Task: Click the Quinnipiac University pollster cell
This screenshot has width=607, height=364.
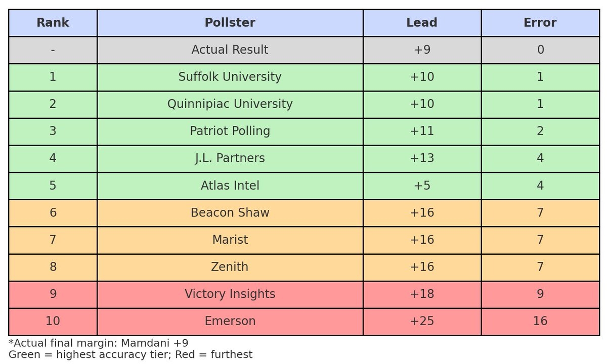Action: [230, 104]
